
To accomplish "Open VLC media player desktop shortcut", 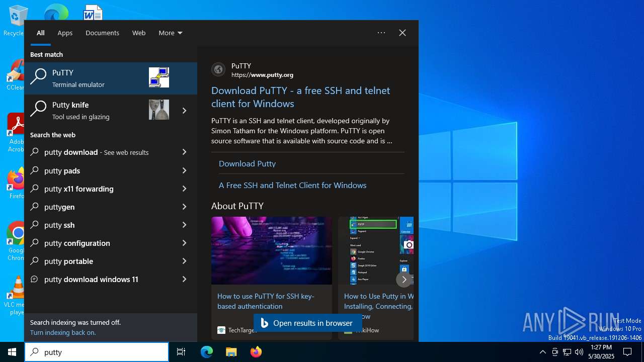I will (15, 296).
